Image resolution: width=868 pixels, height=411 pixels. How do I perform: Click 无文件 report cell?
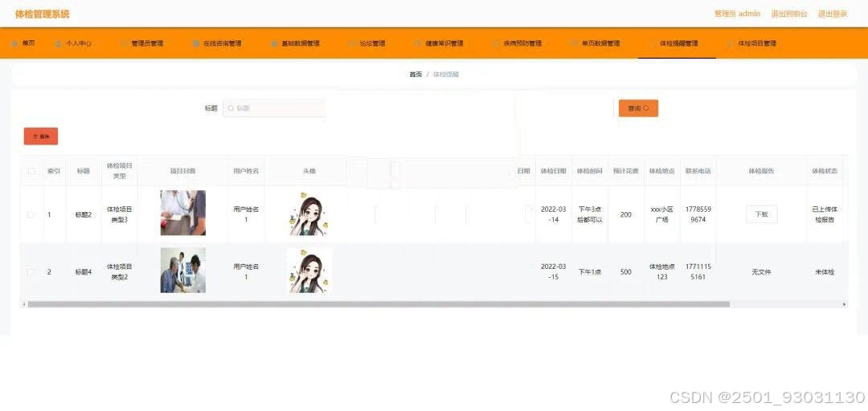coord(761,272)
